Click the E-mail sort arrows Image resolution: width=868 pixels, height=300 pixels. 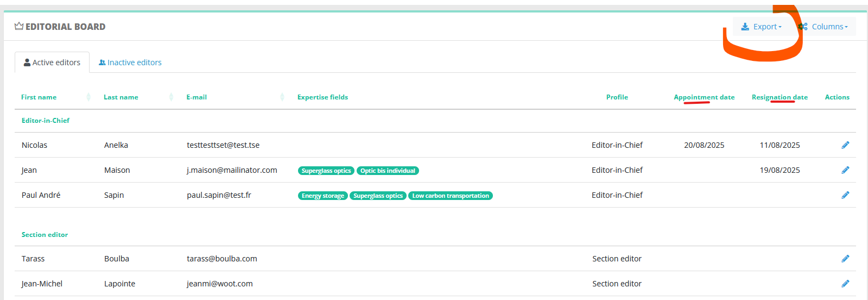pos(282,97)
